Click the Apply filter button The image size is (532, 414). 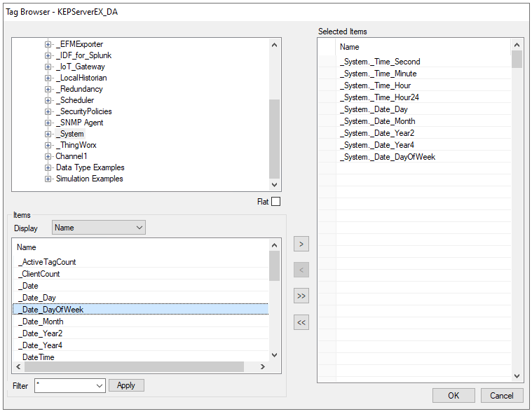click(x=126, y=385)
